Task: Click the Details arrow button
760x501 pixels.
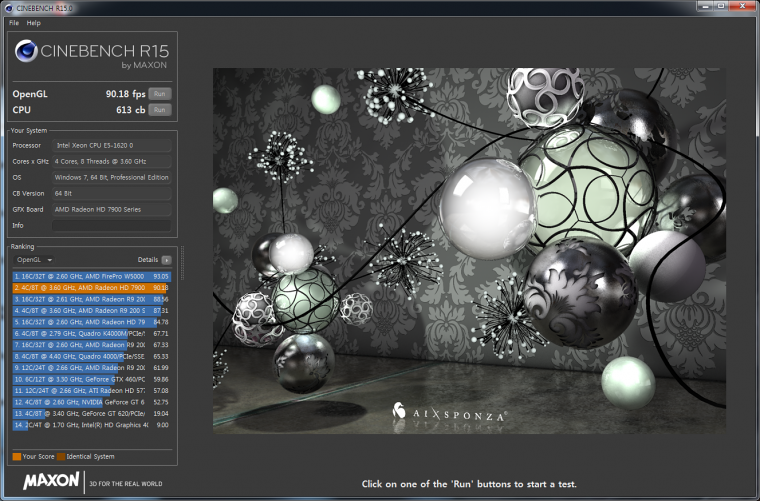Action: (166, 260)
